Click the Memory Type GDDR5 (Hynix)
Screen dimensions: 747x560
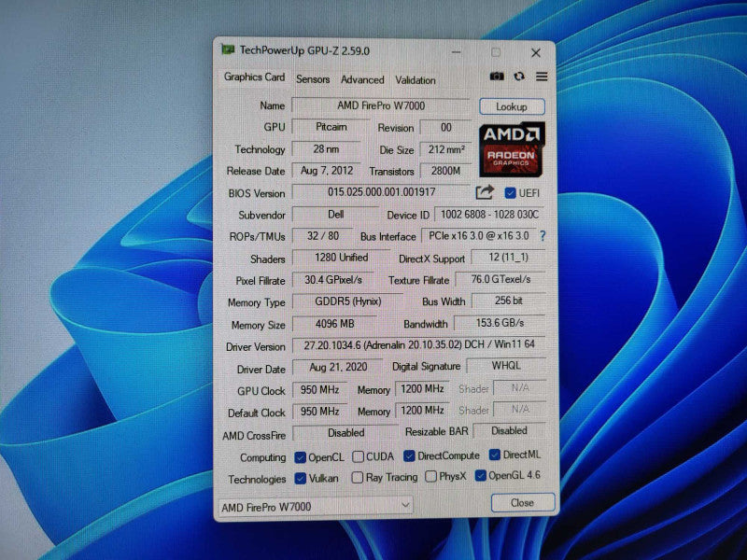[x=347, y=301]
